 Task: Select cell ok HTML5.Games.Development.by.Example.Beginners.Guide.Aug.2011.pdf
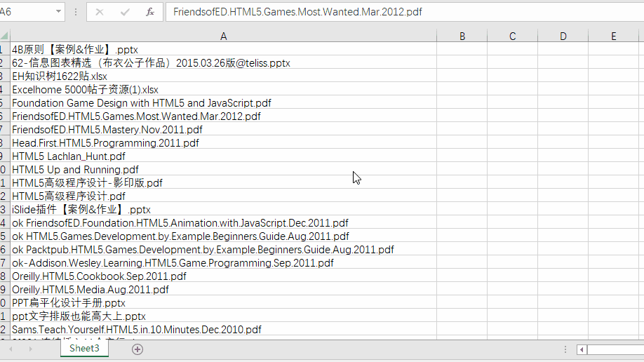223,236
